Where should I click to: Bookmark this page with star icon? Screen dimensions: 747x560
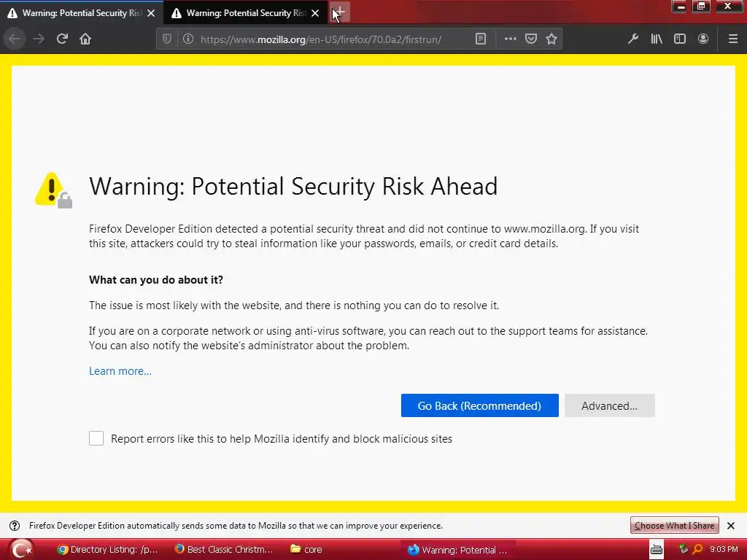[551, 39]
